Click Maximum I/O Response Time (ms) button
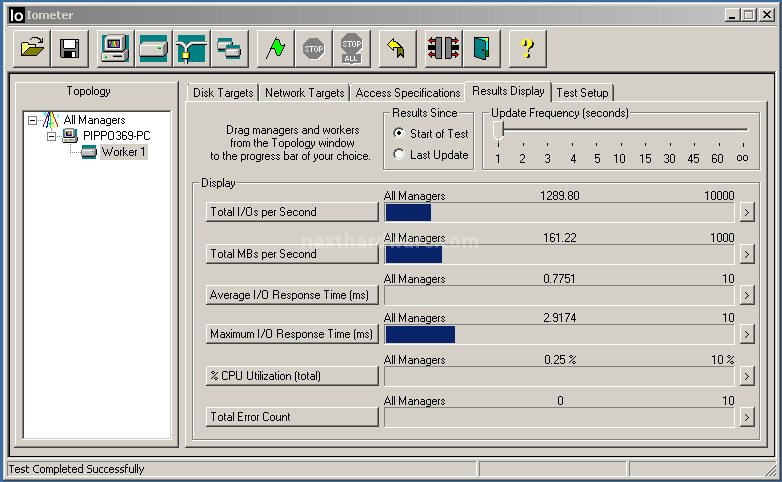The height and width of the screenshot is (482, 782). pos(292,334)
